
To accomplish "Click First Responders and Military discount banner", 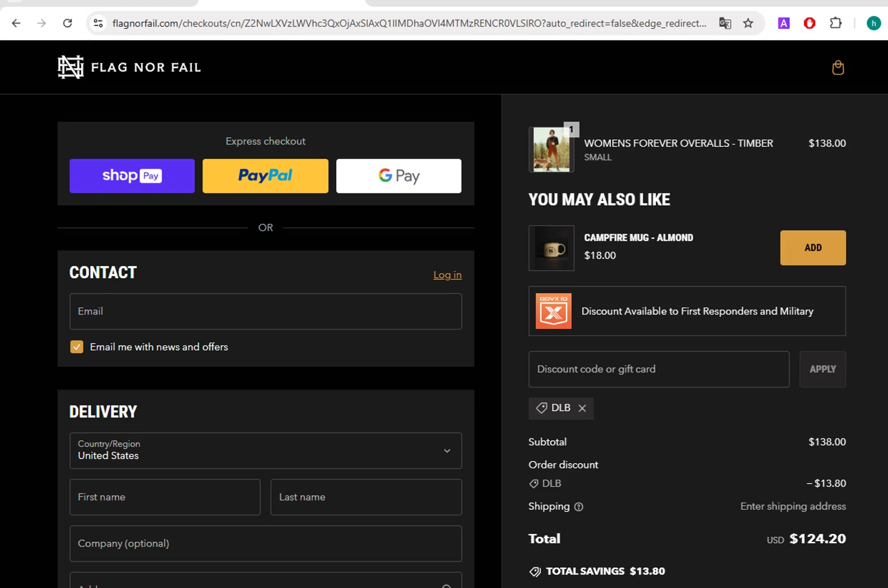I will pyautogui.click(x=687, y=311).
